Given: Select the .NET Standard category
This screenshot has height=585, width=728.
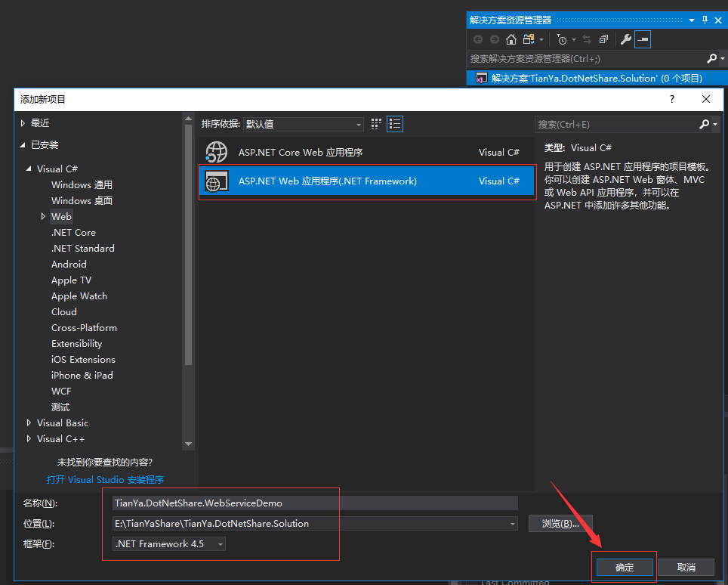Looking at the screenshot, I should [82, 248].
